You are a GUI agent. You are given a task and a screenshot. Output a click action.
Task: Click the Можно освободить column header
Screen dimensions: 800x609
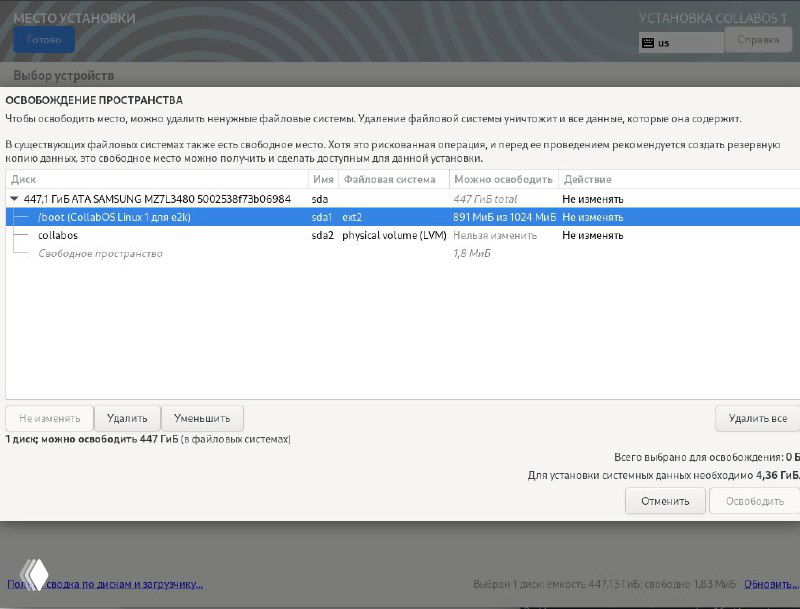tap(502, 180)
